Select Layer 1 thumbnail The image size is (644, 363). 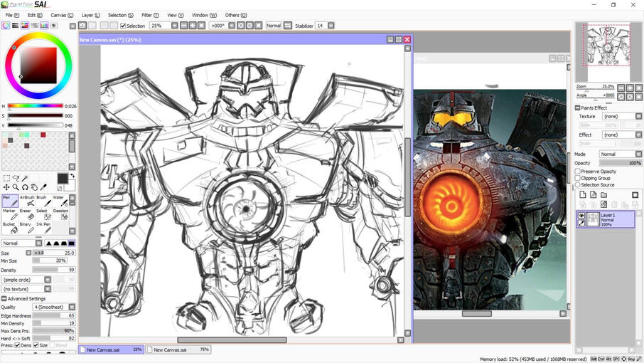click(x=593, y=219)
